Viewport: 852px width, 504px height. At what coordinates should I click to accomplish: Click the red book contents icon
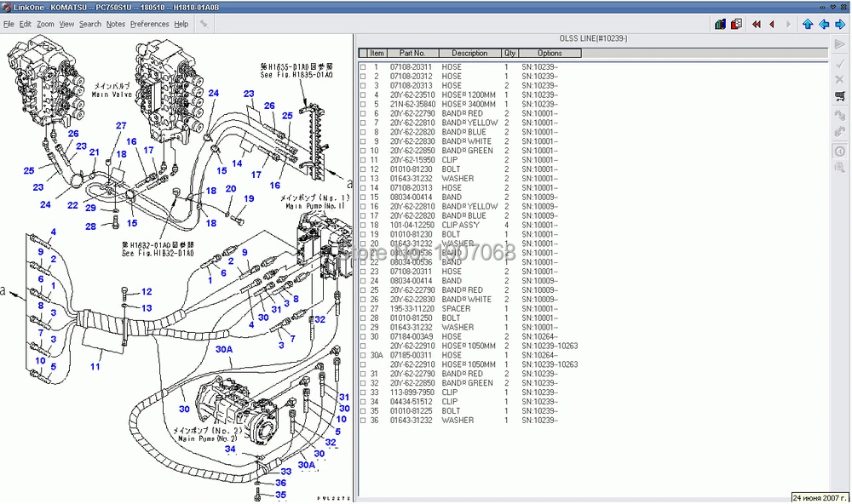click(737, 24)
